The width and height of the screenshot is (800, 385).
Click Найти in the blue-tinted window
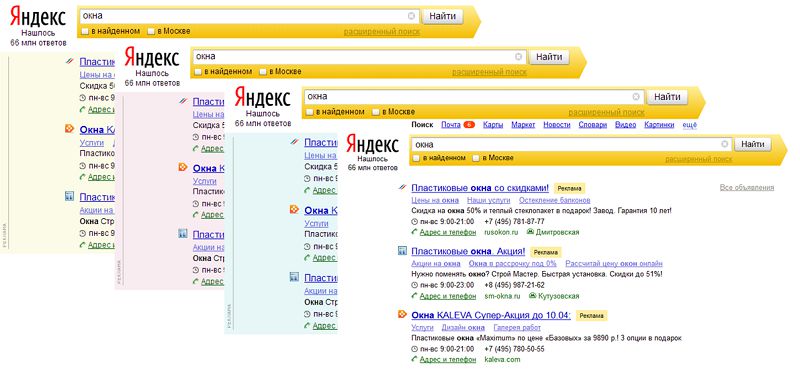coord(666,96)
